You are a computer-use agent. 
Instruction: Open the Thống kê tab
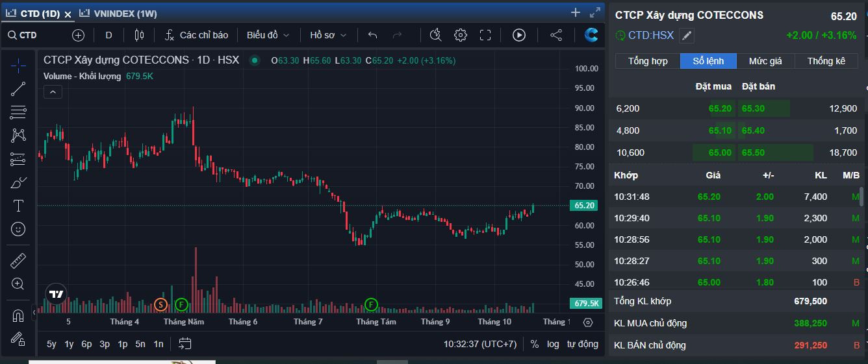[826, 61]
